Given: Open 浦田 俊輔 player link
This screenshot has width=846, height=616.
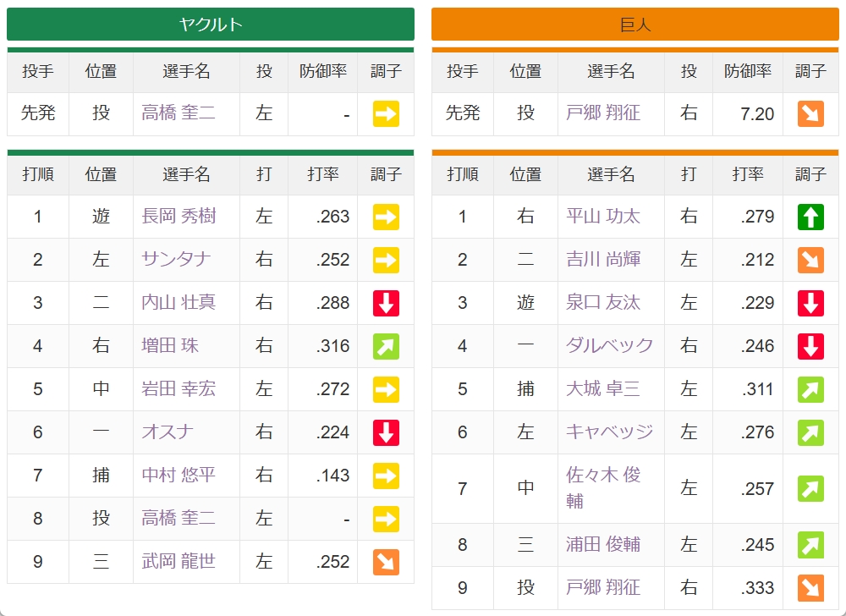Looking at the screenshot, I should [x=603, y=544].
